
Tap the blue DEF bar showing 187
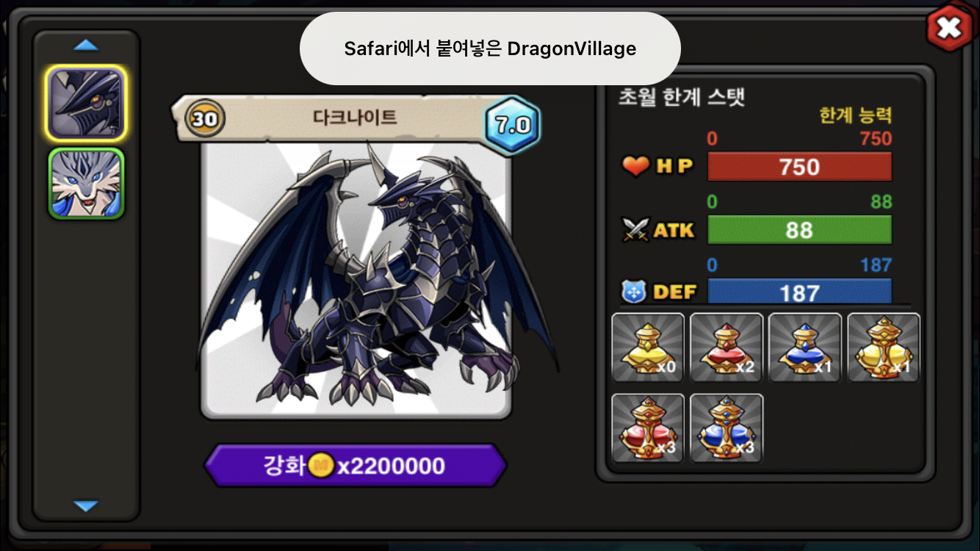point(799,291)
